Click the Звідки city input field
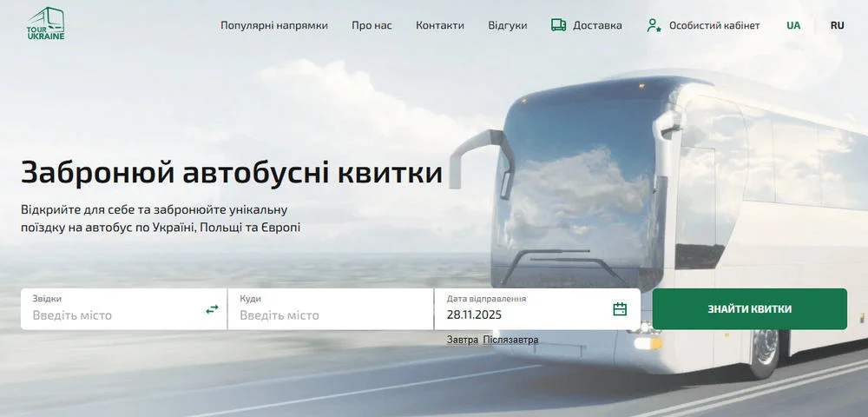This screenshot has height=417, width=868. (124, 309)
